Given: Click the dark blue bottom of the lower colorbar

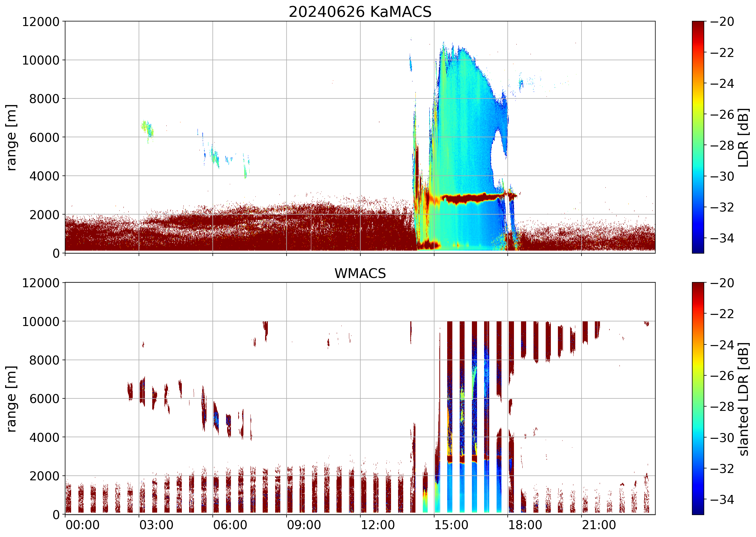Looking at the screenshot, I should click(x=698, y=511).
